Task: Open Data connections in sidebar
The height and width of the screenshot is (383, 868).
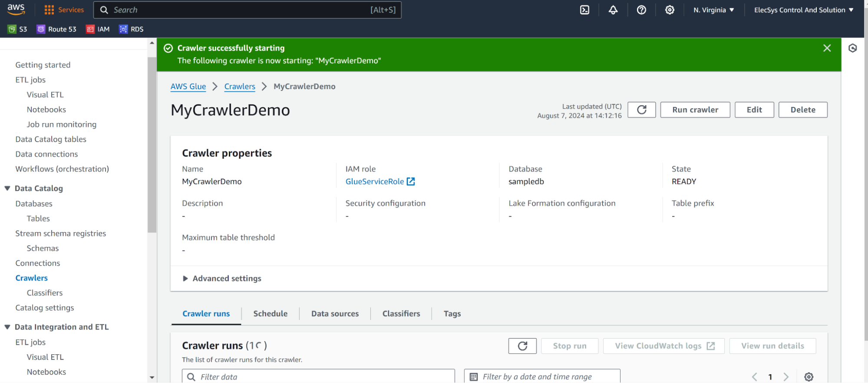Action: tap(47, 154)
